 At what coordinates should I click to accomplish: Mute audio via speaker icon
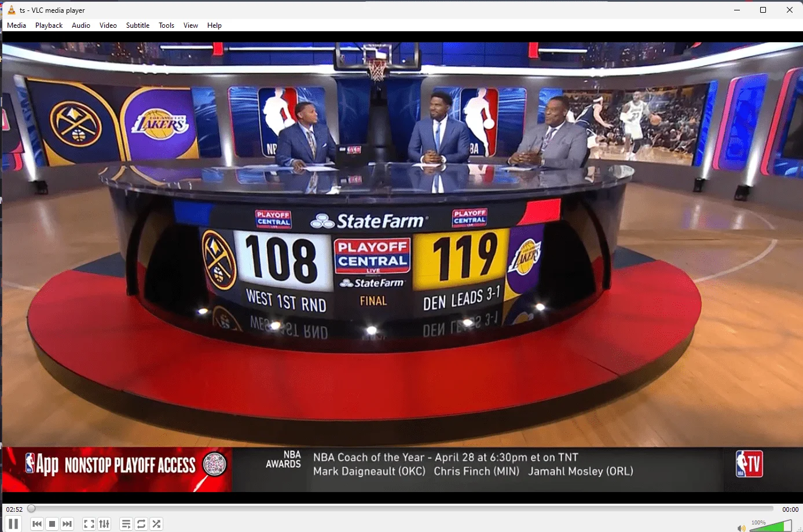click(x=742, y=528)
